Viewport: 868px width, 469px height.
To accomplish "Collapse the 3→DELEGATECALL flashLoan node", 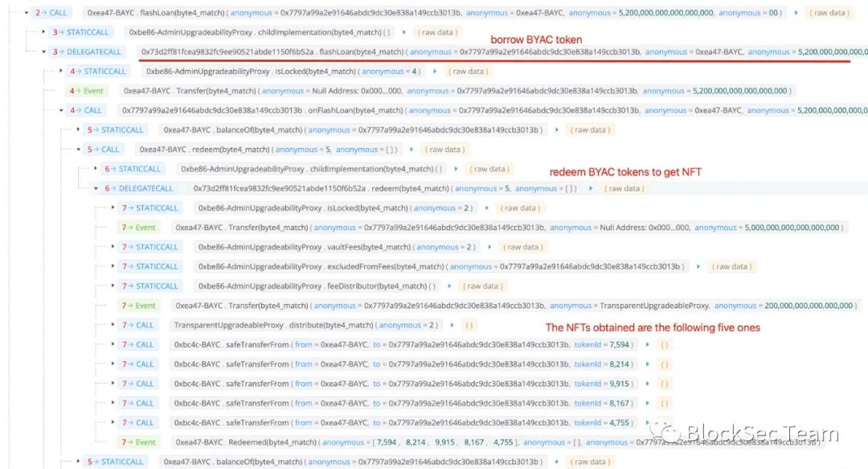I will point(43,52).
